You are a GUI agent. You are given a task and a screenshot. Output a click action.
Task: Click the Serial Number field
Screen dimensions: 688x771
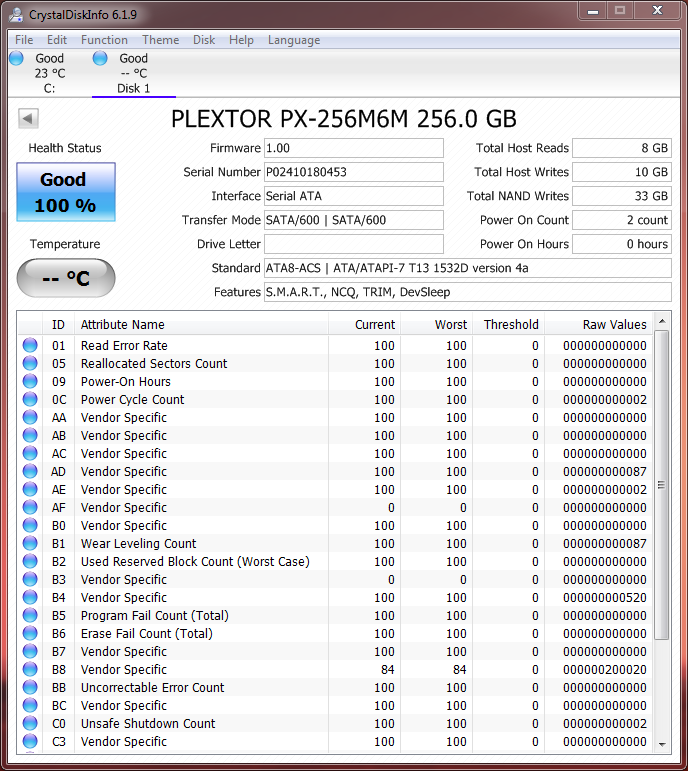point(353,172)
